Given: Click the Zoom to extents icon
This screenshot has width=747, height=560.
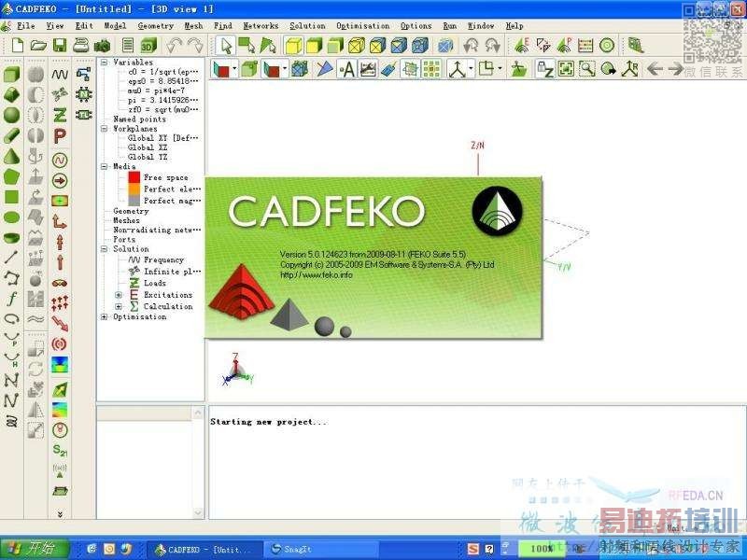Looking at the screenshot, I should [566, 69].
